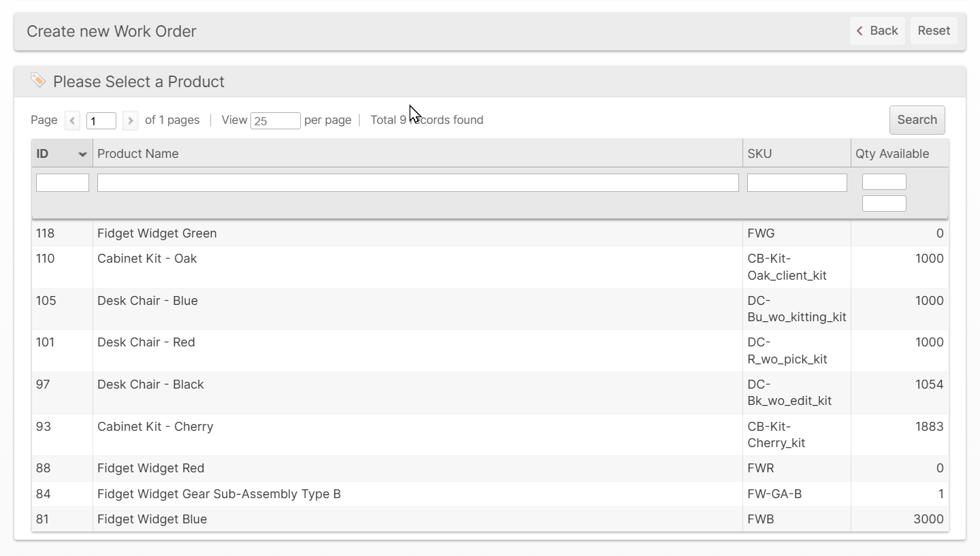
Task: Choose Cabinet Kit - Cherry row
Action: [155, 427]
